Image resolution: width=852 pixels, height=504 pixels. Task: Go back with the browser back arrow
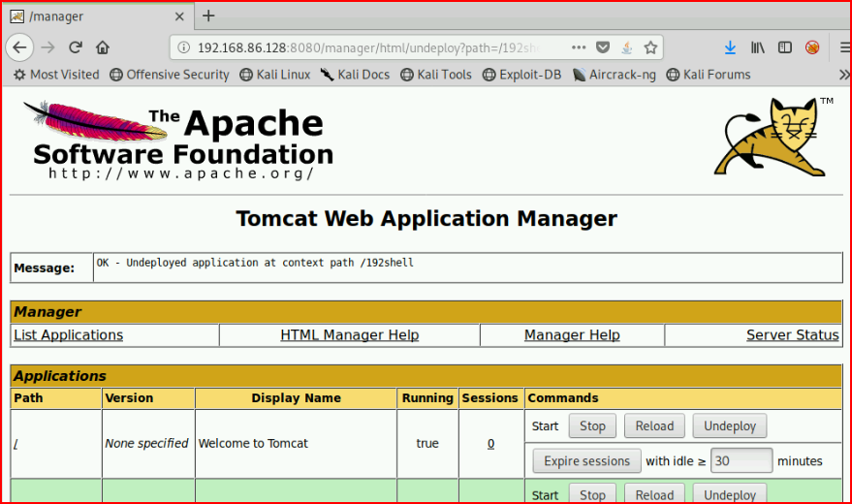[x=19, y=47]
